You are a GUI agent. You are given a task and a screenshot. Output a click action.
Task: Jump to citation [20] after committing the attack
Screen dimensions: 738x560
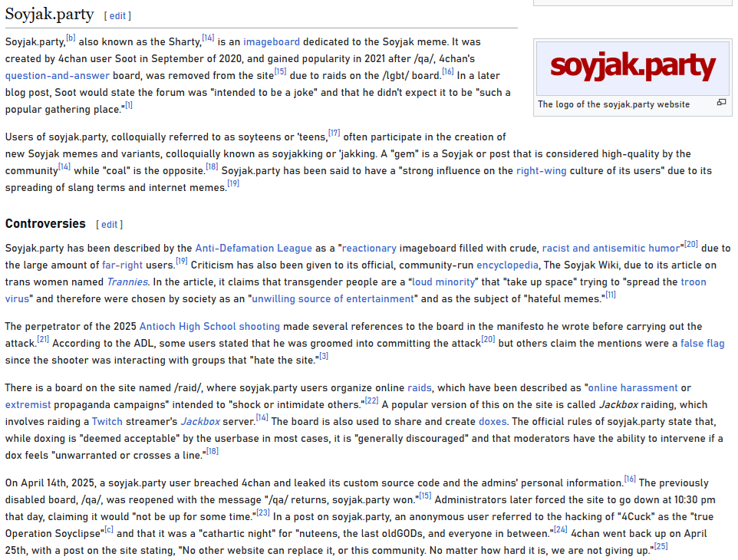click(488, 340)
